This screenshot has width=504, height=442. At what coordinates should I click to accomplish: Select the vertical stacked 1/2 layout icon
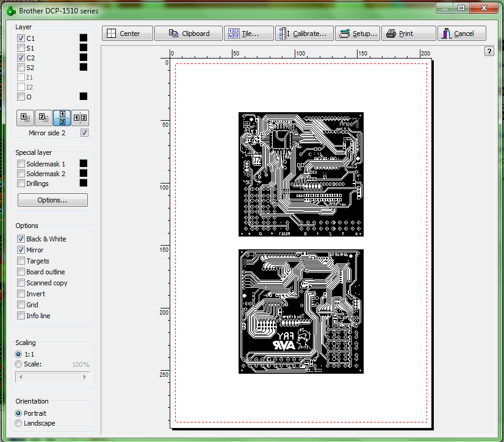point(62,118)
